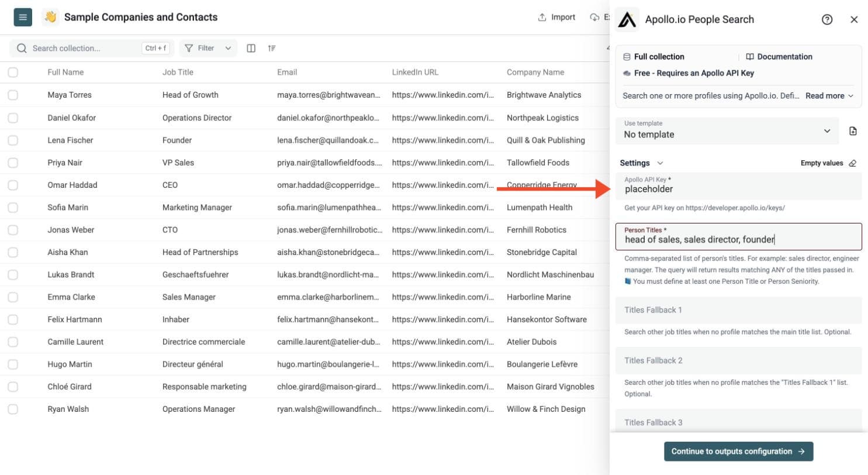Click the Brightwave Analytics company cell
Viewport: 868px width, 475px height.
click(544, 95)
